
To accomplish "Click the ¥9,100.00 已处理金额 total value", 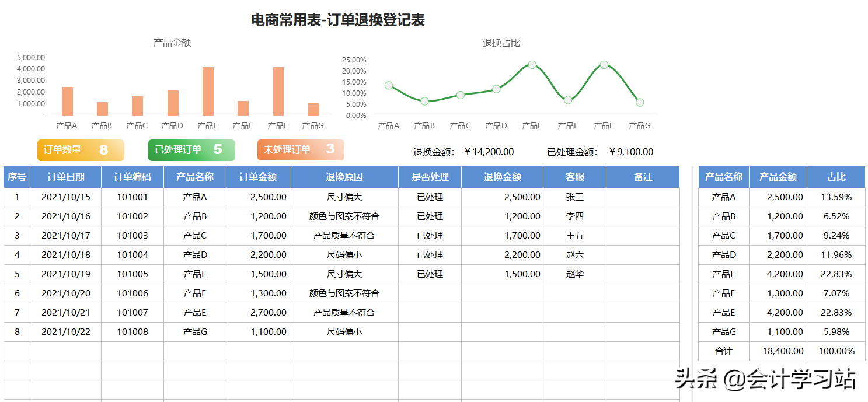I will click(x=631, y=152).
